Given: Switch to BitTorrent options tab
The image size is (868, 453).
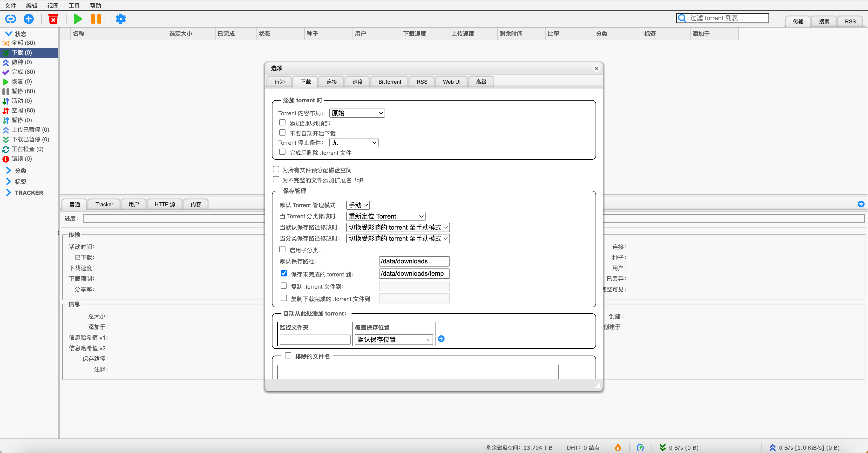Looking at the screenshot, I should pos(390,82).
